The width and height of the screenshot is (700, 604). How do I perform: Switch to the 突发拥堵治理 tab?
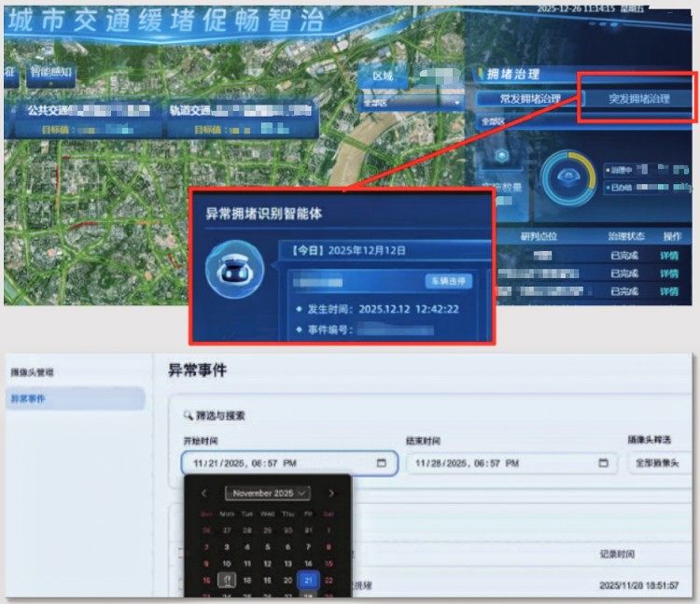pos(639,99)
